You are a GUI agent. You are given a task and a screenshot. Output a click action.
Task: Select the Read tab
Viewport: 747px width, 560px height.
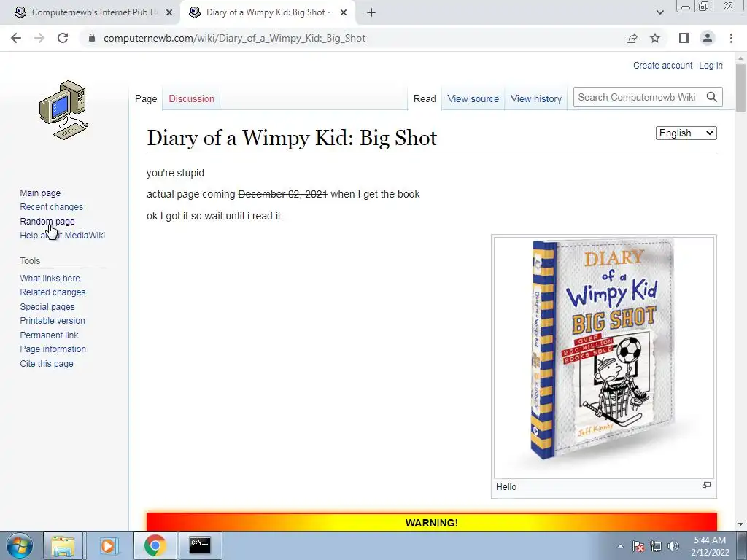[x=425, y=98]
